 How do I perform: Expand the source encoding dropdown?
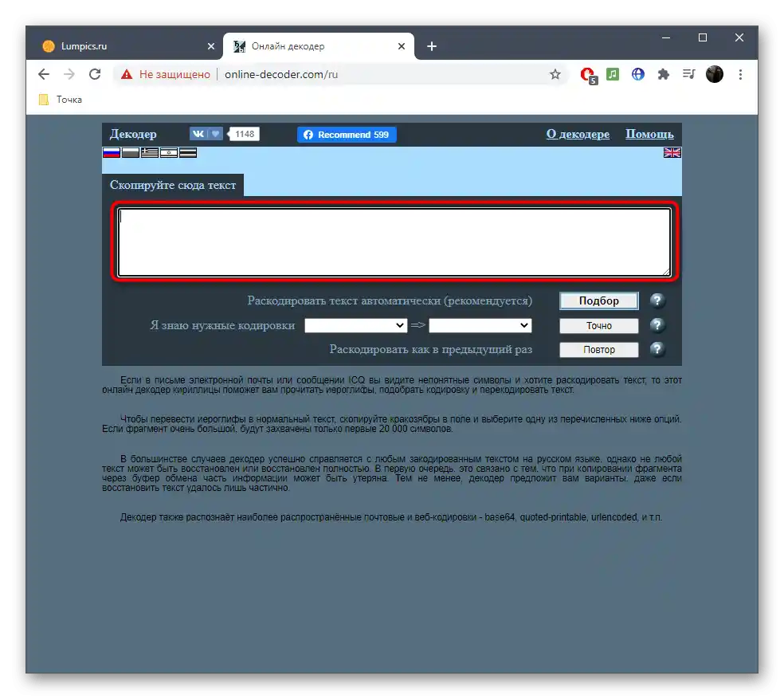(356, 325)
